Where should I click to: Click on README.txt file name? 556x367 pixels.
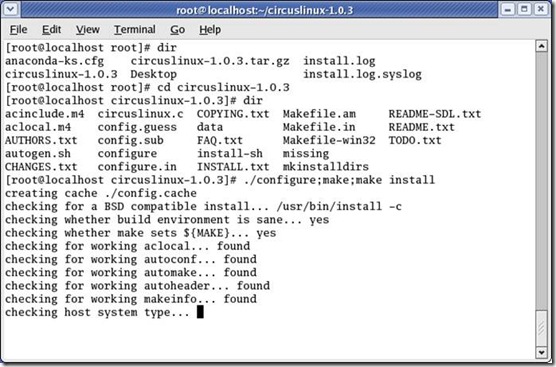tap(422, 127)
